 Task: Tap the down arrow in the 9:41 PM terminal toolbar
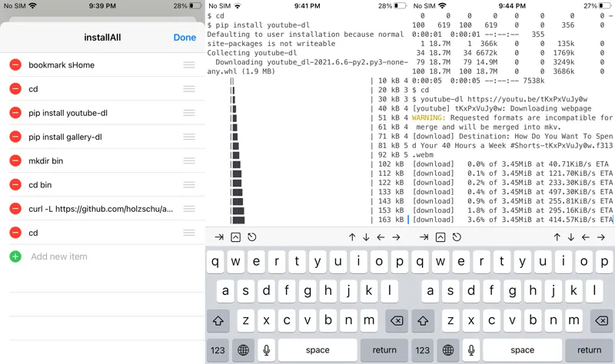pos(366,237)
